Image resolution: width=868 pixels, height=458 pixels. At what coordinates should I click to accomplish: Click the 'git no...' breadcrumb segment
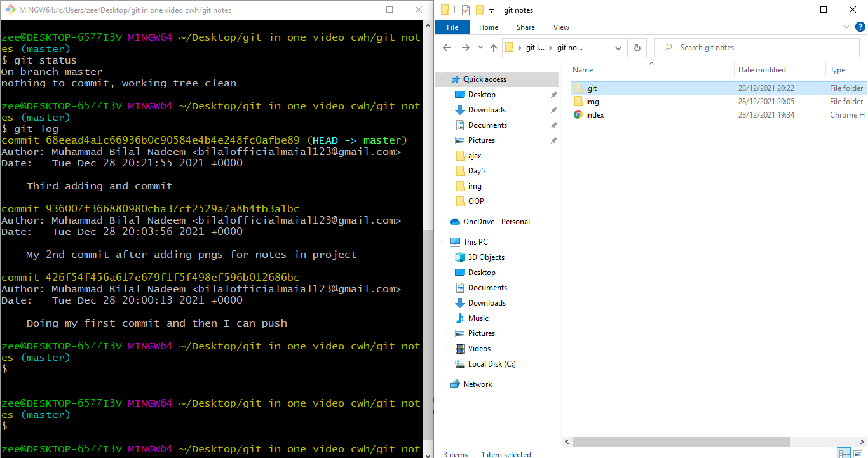point(570,48)
